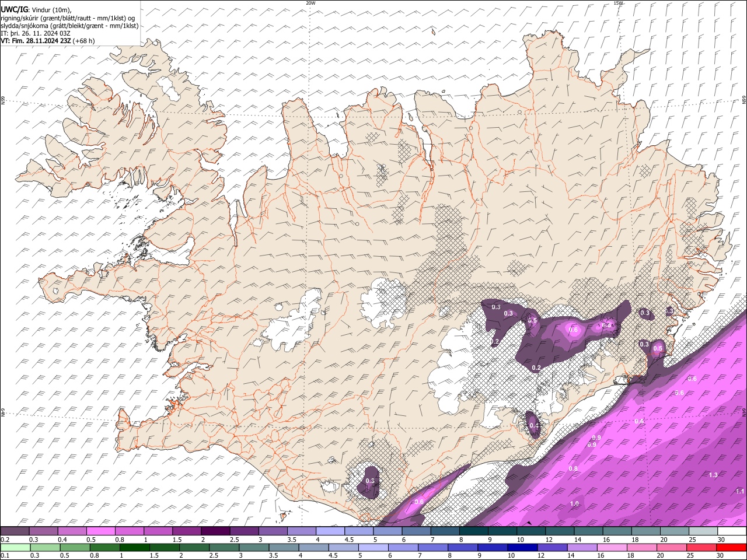Click the '1.3' precipitation value offshore

(x=713, y=475)
